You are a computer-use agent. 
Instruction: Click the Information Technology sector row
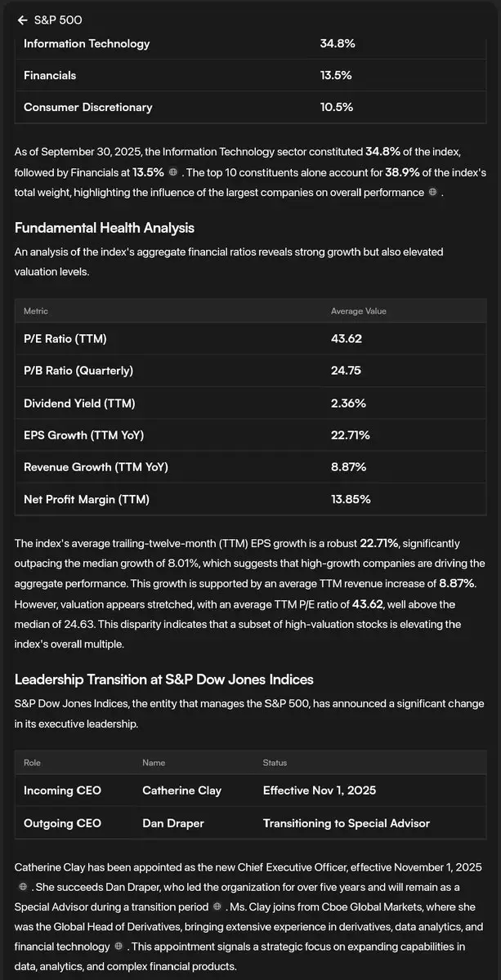pyautogui.click(x=250, y=43)
